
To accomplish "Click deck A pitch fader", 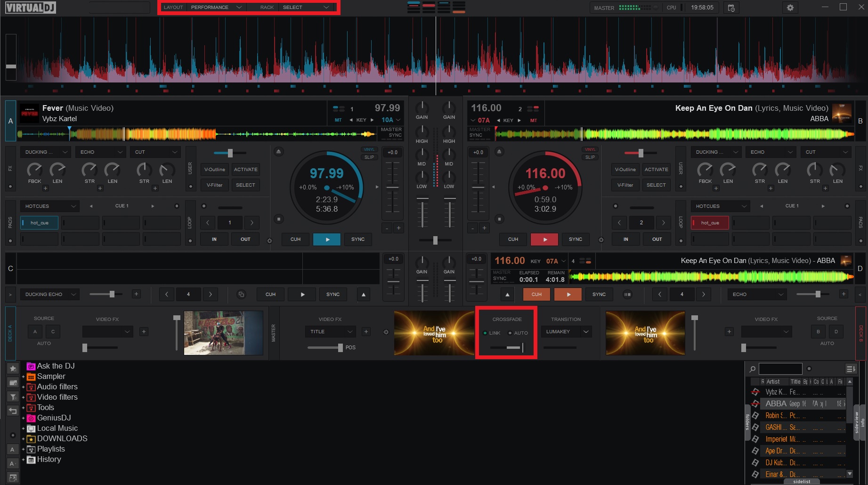I will click(392, 187).
